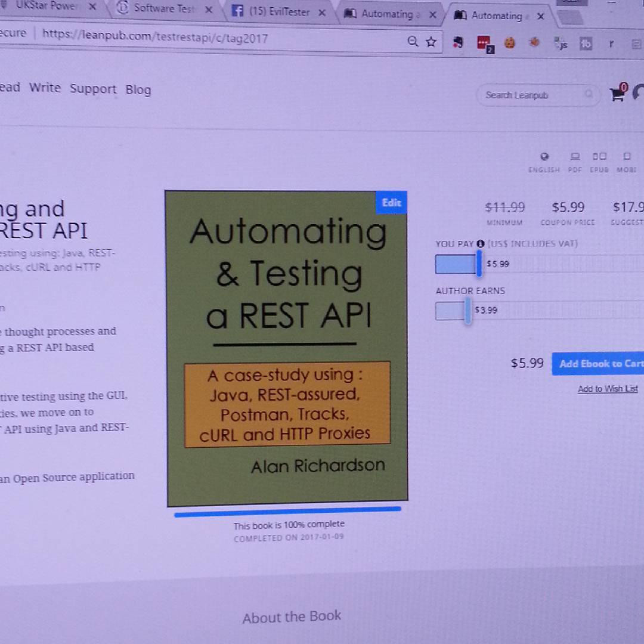Image resolution: width=644 pixels, height=644 pixels.
Task: Click the blue Edit button on cover
Action: click(391, 203)
